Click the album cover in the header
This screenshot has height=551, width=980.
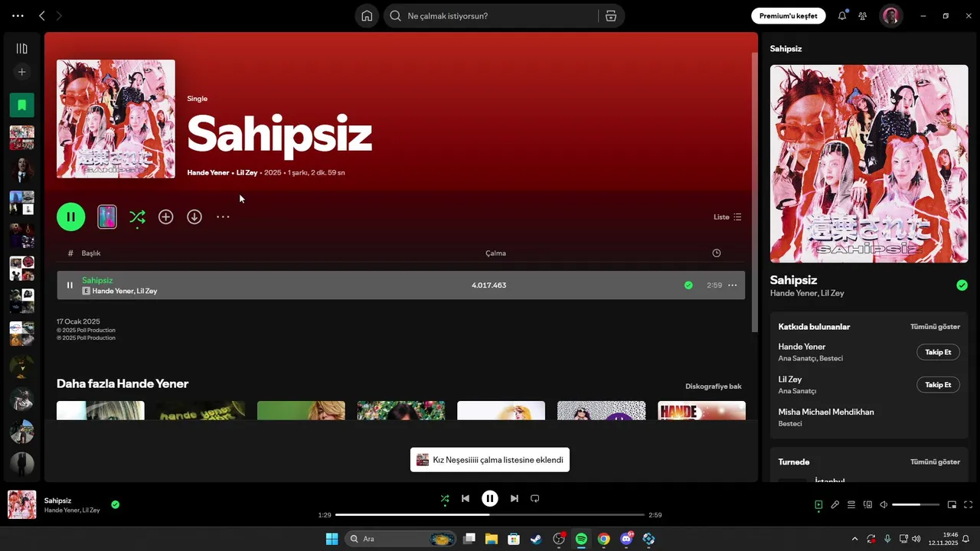click(116, 119)
